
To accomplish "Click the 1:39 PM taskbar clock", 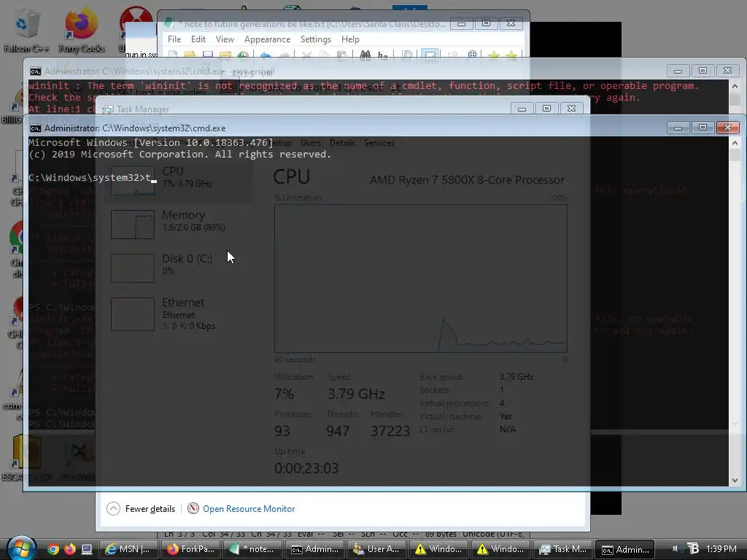I will pyautogui.click(x=721, y=549).
